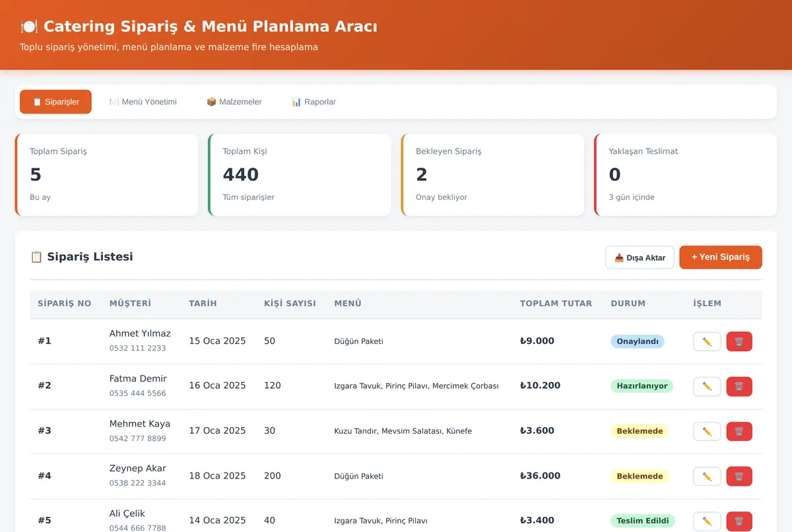Delete Ali Çelik's order #5
792x532 pixels.
point(739,521)
